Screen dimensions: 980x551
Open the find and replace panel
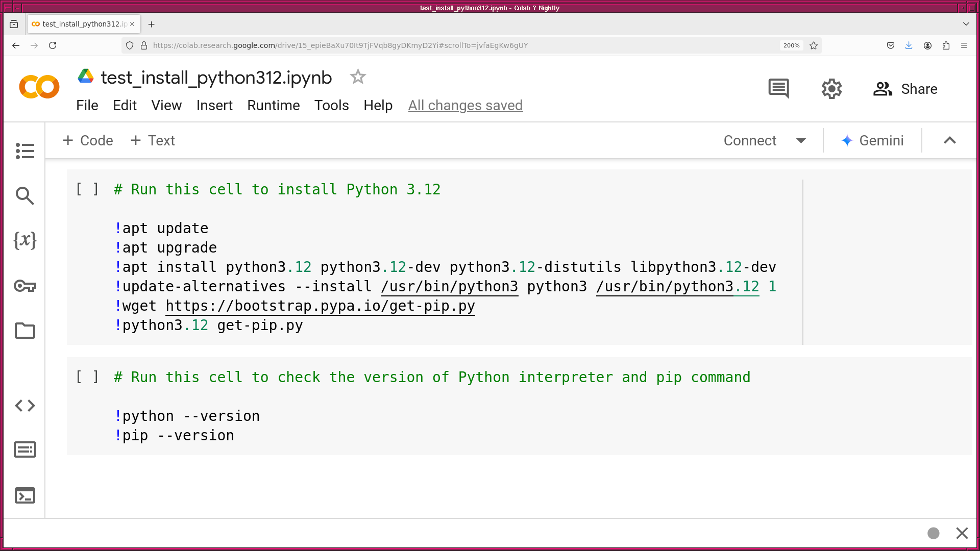(24, 195)
